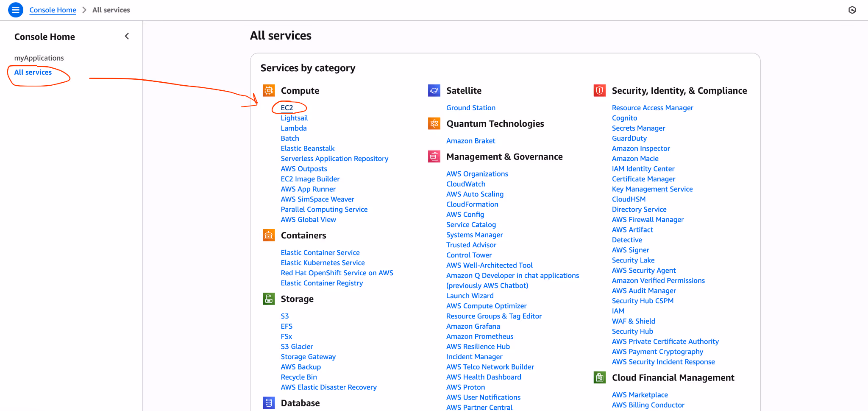The height and width of the screenshot is (411, 868).
Task: Open AWS Marketplace
Action: (x=640, y=395)
